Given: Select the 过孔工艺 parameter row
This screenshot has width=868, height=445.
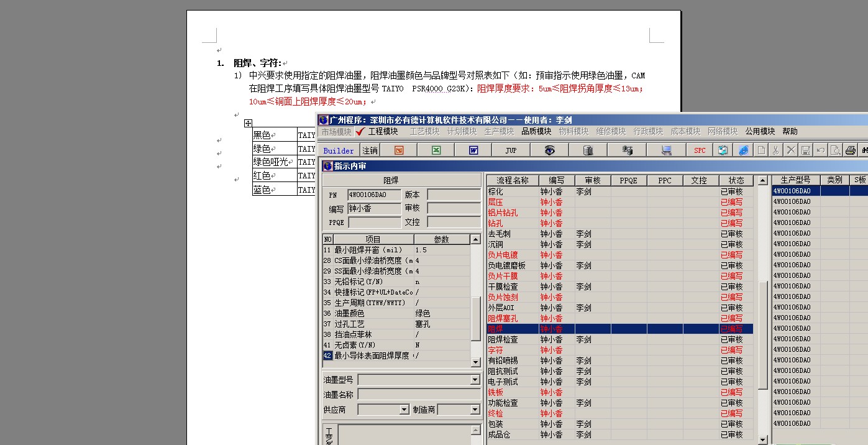Looking at the screenshot, I should pyautogui.click(x=396, y=324).
